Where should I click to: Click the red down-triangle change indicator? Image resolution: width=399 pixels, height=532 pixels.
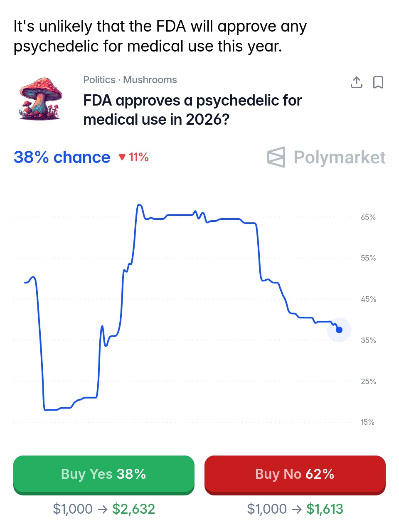click(x=122, y=157)
